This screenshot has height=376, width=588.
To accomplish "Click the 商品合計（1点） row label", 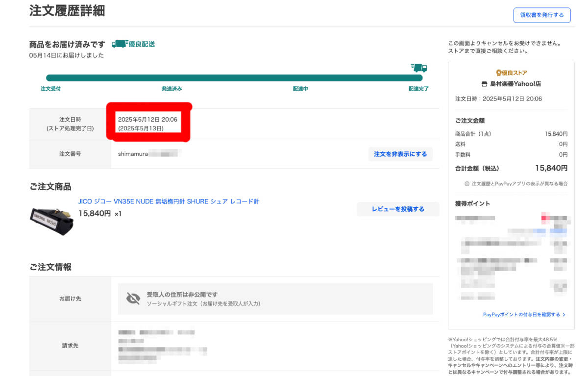I will tap(473, 134).
